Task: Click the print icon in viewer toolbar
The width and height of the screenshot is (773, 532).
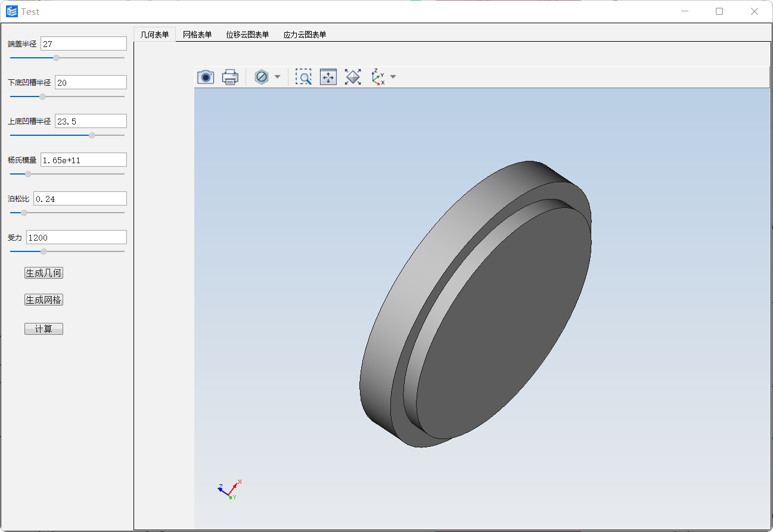Action: (230, 77)
